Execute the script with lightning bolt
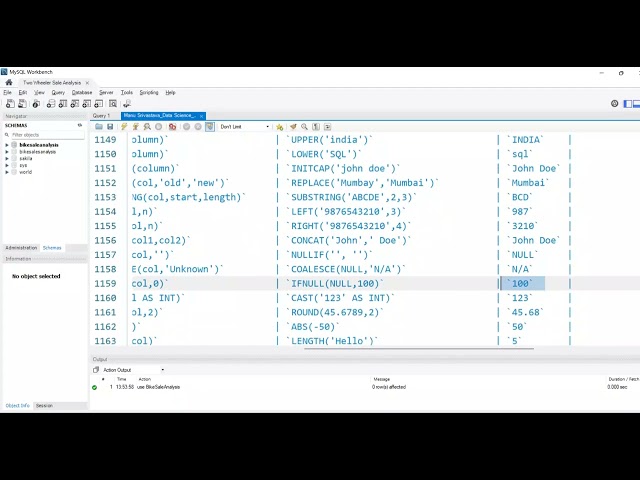Image resolution: width=640 pixels, height=480 pixels. tap(124, 127)
